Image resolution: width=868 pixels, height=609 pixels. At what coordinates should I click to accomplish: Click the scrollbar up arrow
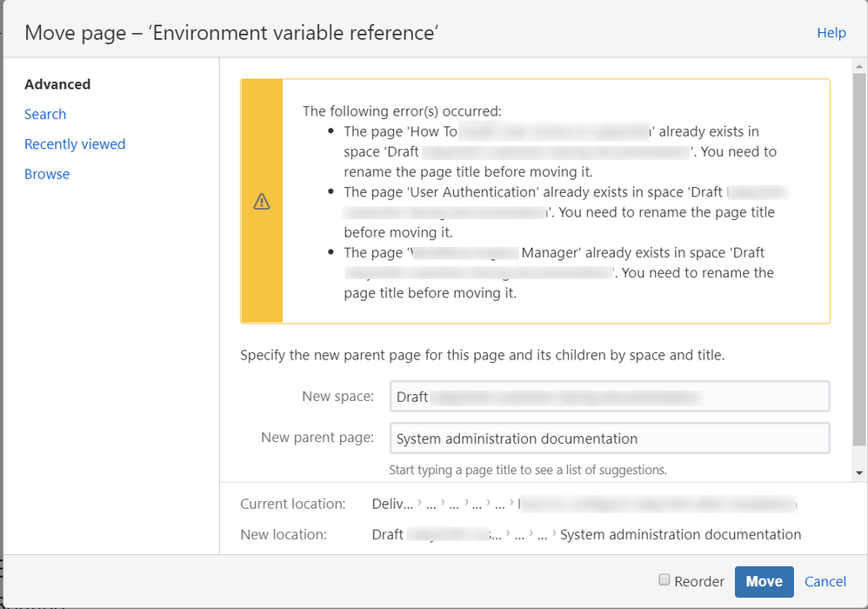coord(859,66)
